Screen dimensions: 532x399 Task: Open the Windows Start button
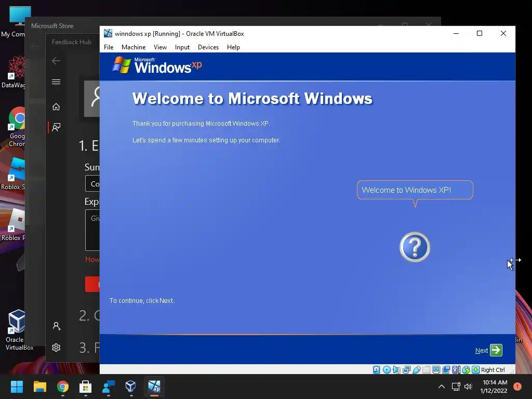(x=17, y=387)
